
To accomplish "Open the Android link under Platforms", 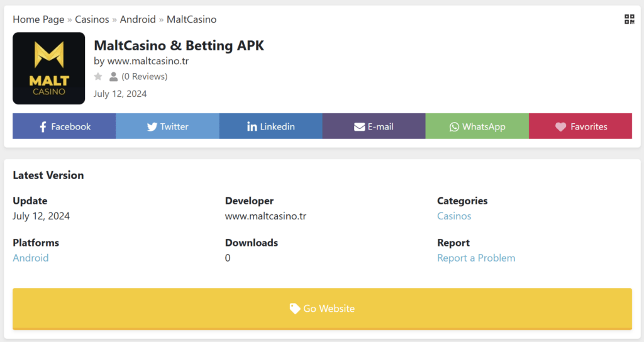I will 31,258.
